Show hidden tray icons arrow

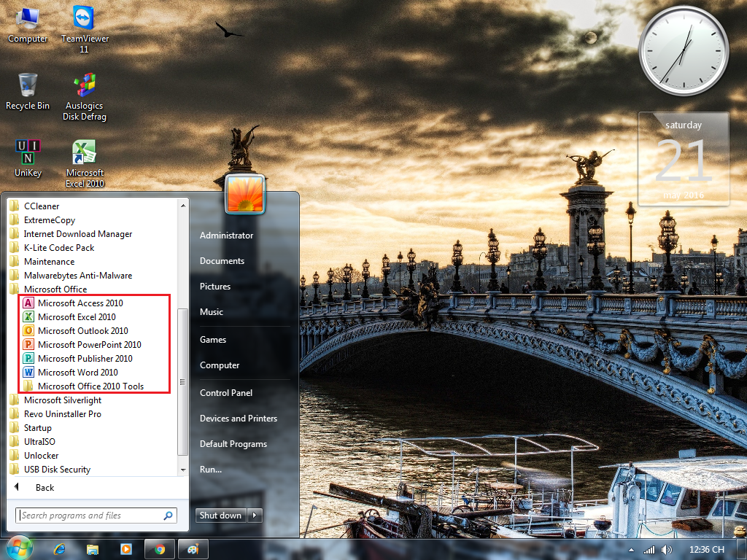631,550
